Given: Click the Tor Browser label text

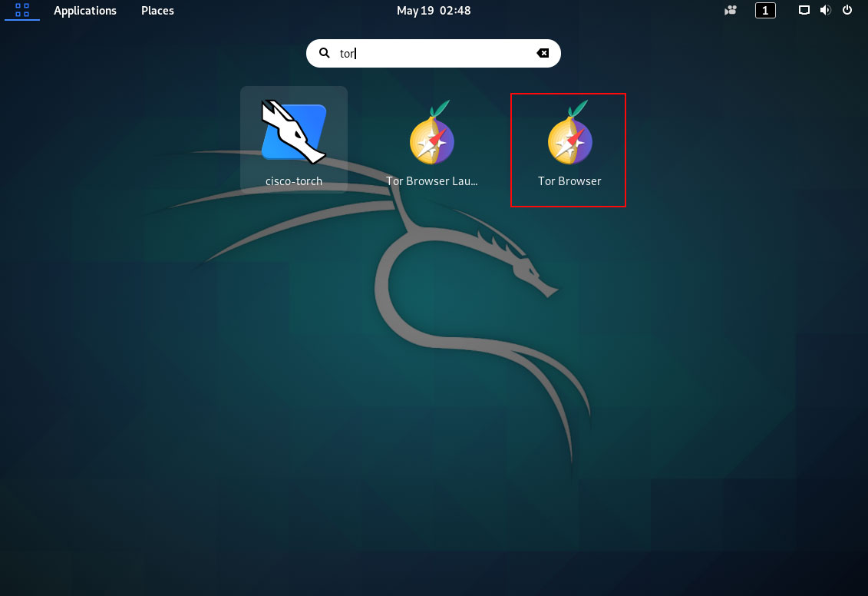Looking at the screenshot, I should 569,181.
